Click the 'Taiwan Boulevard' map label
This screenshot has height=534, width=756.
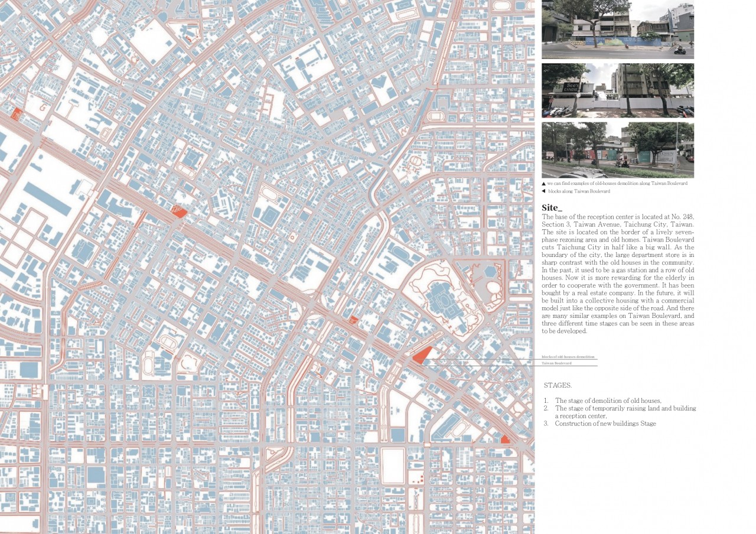click(x=556, y=363)
